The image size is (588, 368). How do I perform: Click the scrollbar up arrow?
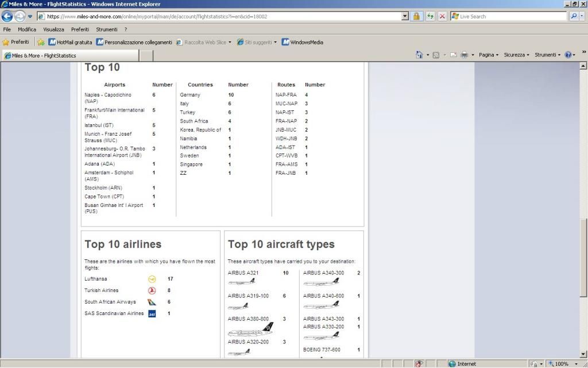[x=583, y=66]
